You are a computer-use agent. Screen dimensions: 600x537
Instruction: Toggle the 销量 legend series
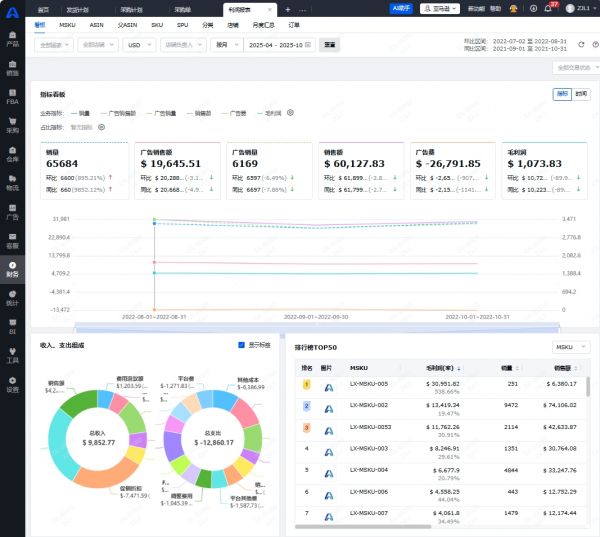click(x=81, y=113)
